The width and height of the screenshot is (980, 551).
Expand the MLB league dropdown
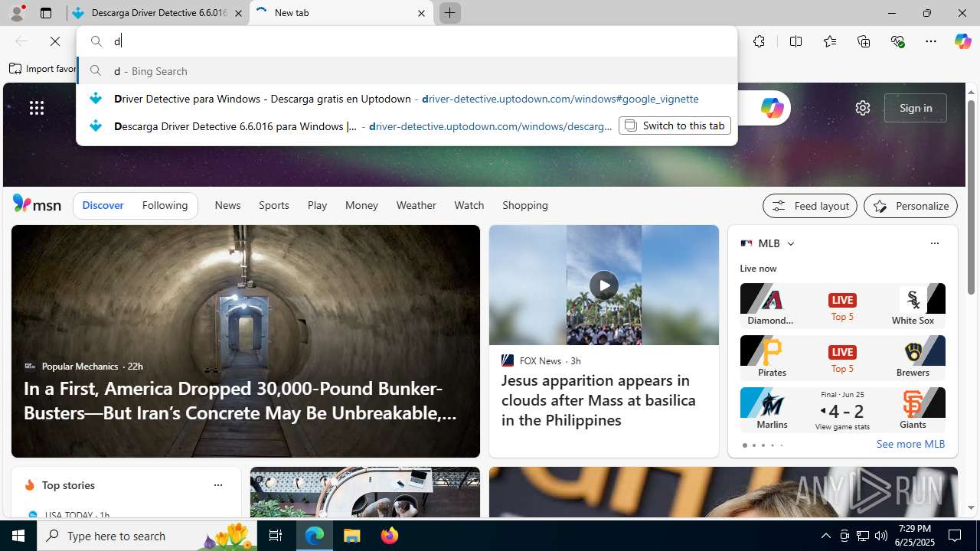pyautogui.click(x=790, y=243)
